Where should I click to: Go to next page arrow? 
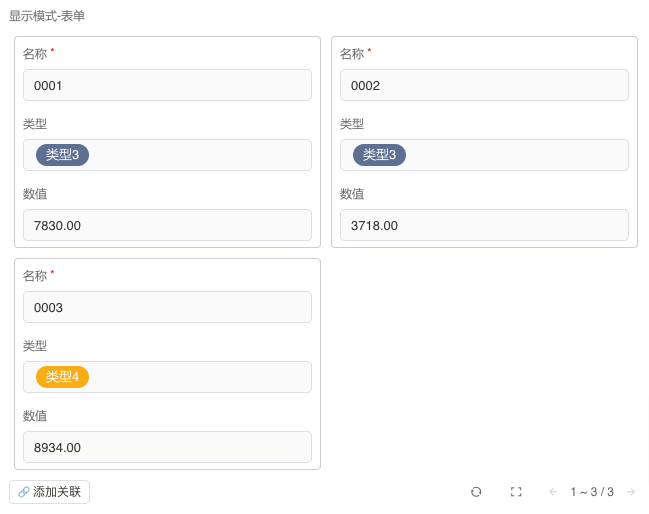[x=630, y=492]
